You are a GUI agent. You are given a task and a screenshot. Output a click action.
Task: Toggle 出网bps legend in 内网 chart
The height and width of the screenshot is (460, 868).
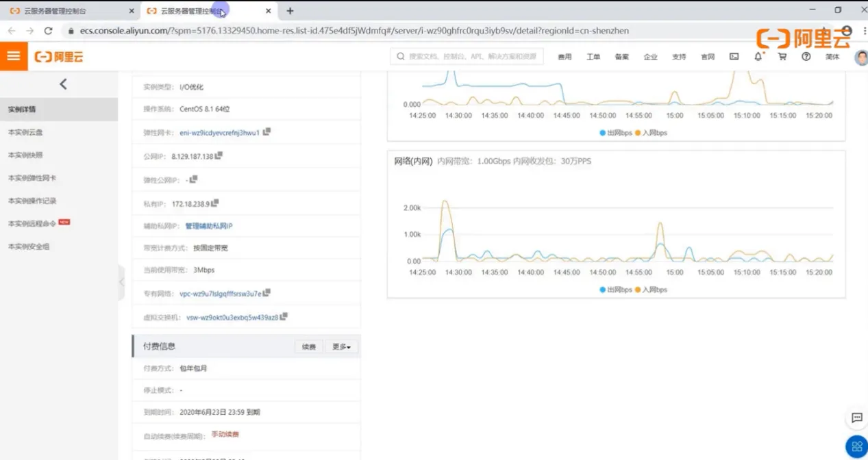615,290
